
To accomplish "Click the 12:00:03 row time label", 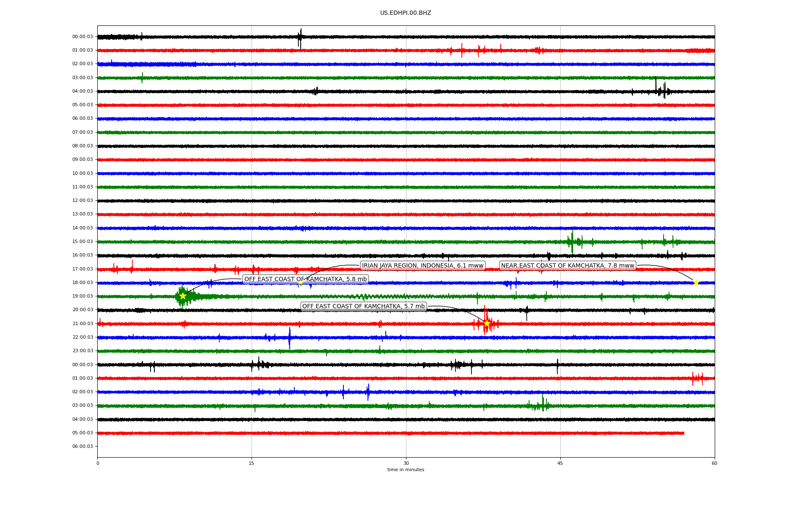I will pos(82,200).
